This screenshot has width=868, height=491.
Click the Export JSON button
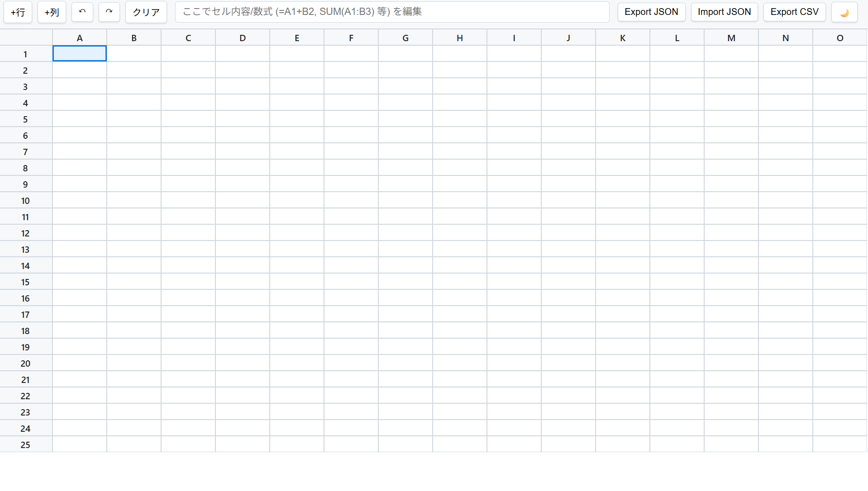tap(651, 12)
